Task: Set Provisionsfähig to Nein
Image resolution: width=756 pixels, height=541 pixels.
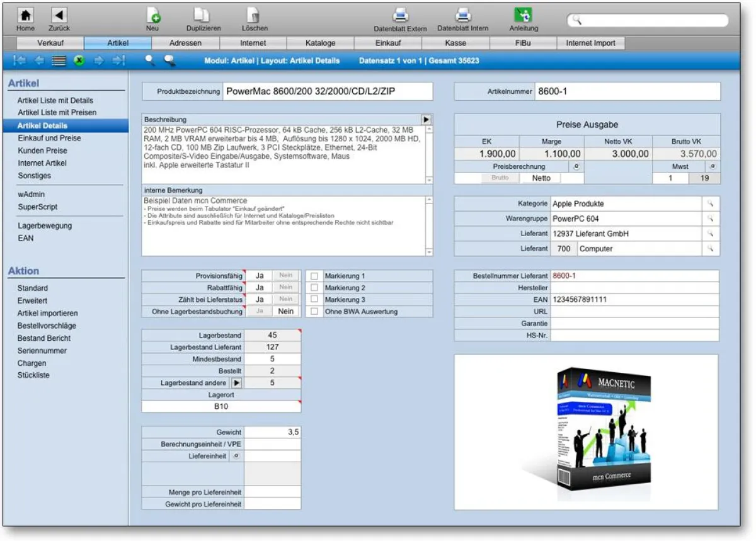Action: [x=286, y=276]
